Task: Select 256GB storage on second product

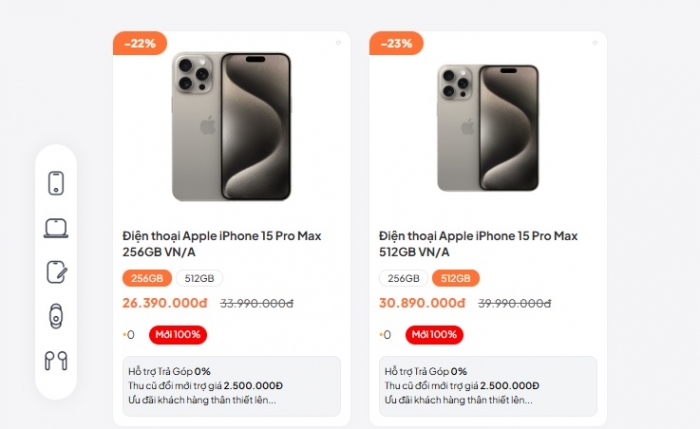Action: coord(403,279)
